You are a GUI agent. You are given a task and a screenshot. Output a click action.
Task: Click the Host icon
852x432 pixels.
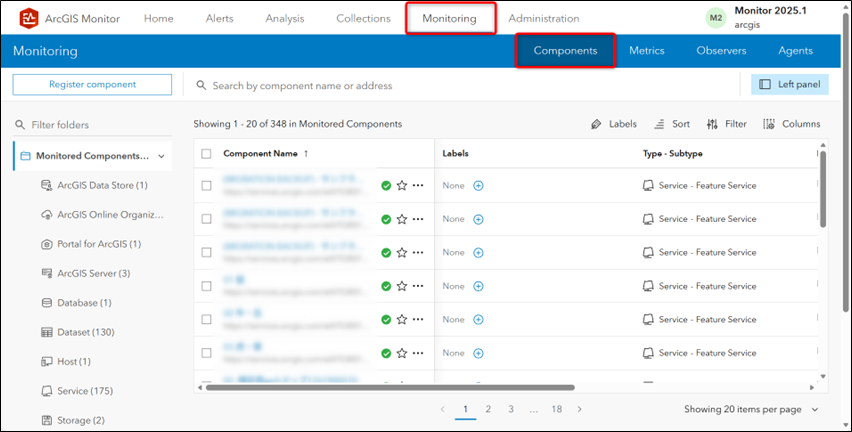47,361
